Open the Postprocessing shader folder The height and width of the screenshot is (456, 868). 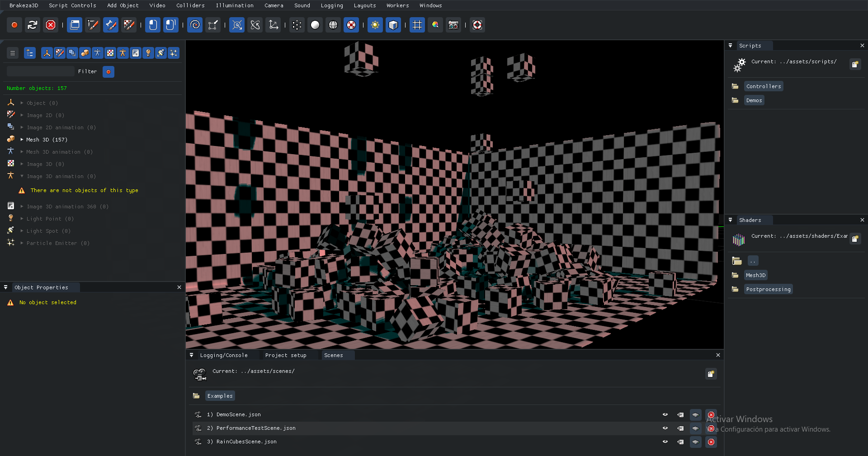(x=768, y=289)
